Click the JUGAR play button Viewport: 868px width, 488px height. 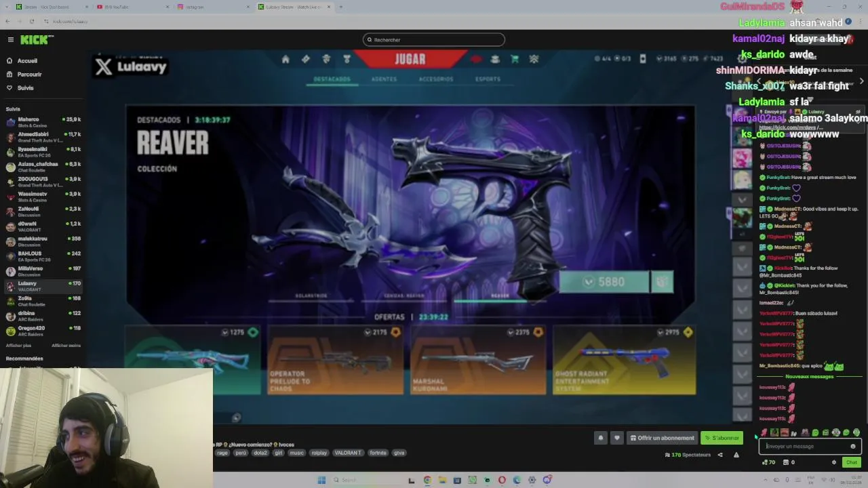pyautogui.click(x=410, y=60)
